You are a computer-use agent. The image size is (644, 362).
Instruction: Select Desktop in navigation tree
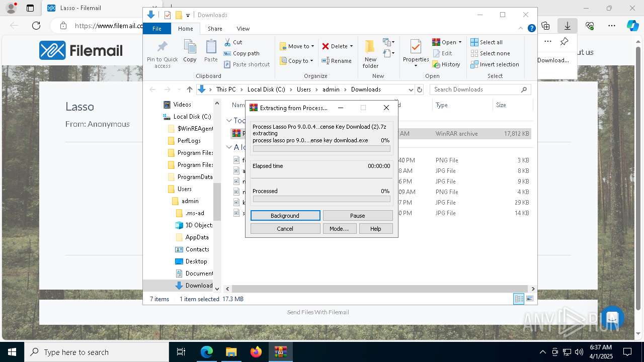click(x=191, y=261)
